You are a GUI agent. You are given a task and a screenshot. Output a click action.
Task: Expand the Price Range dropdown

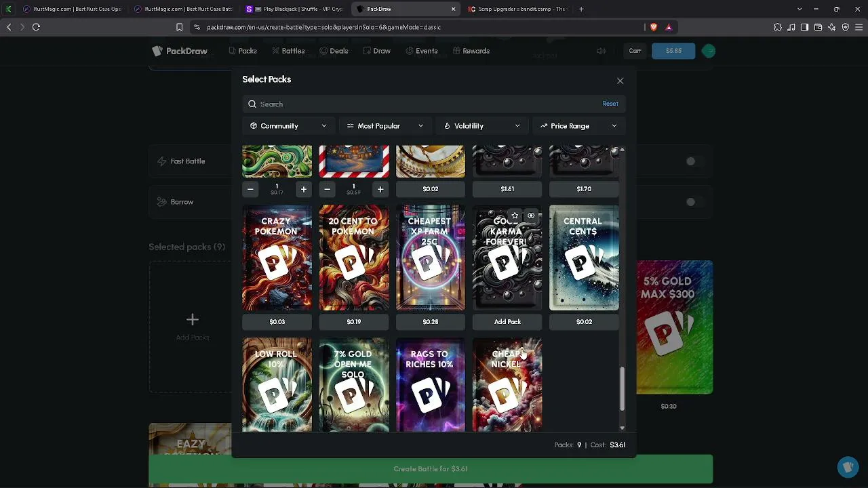coord(578,126)
